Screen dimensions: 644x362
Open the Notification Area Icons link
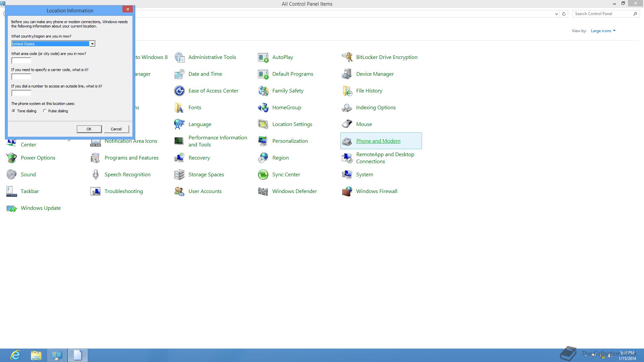point(131,141)
